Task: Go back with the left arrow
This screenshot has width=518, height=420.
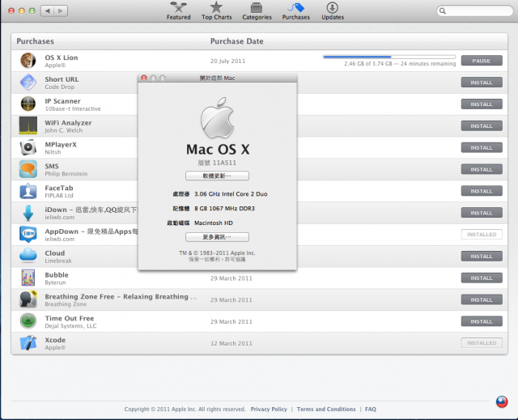Action: (x=48, y=11)
